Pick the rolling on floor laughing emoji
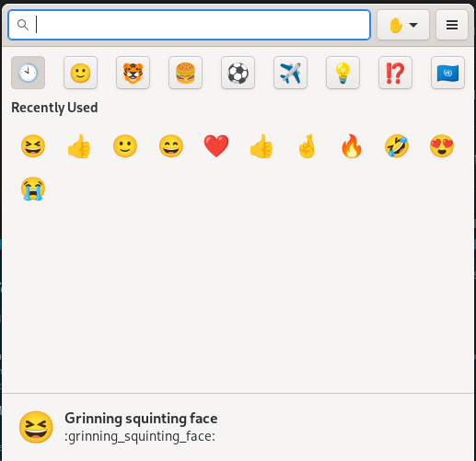 [397, 146]
